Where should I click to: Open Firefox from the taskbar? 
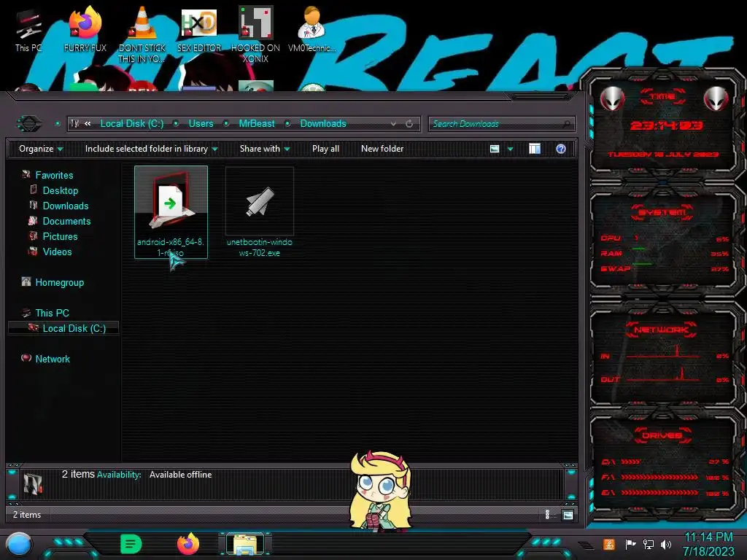188,544
